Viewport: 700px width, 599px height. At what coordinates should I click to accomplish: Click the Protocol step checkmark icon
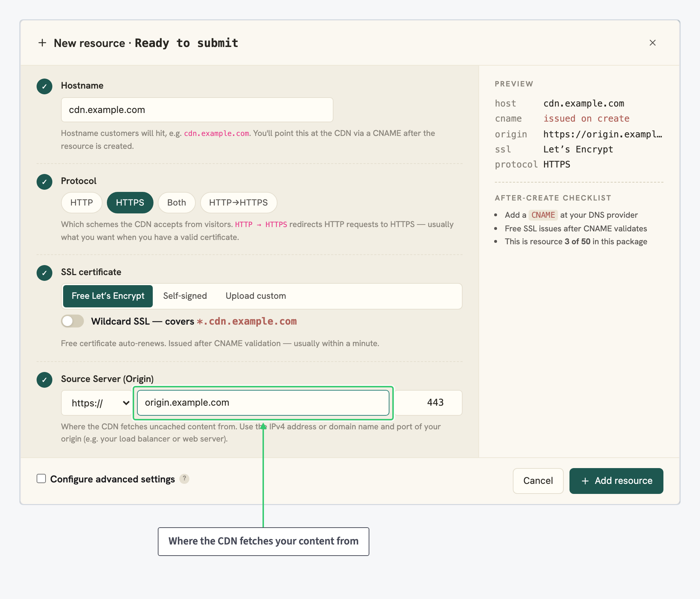(x=44, y=181)
